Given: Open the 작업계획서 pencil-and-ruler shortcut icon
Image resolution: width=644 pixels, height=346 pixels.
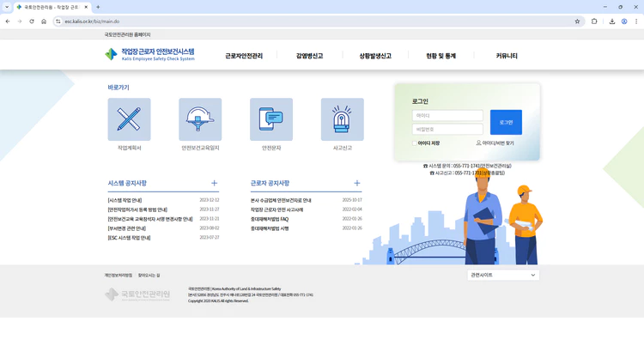Looking at the screenshot, I should point(129,119).
